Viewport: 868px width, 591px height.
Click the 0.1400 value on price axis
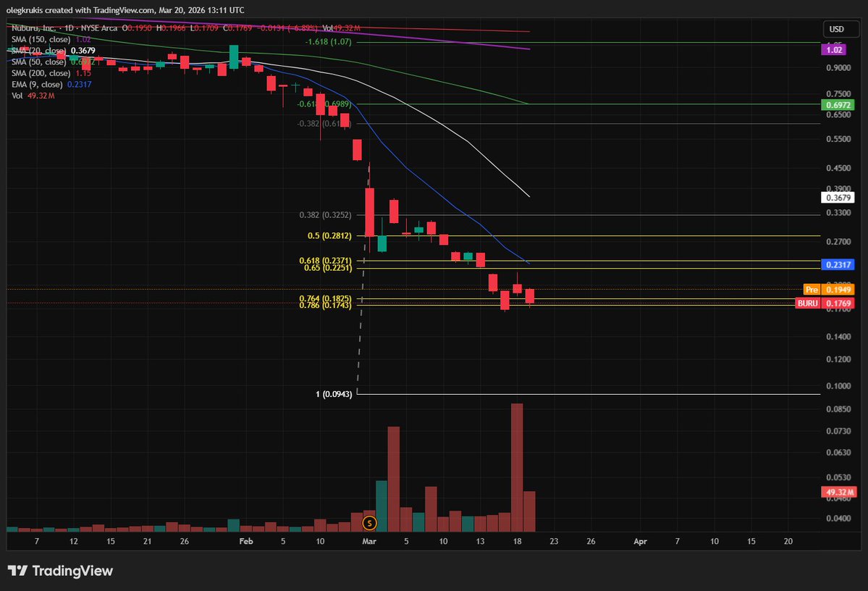click(838, 336)
